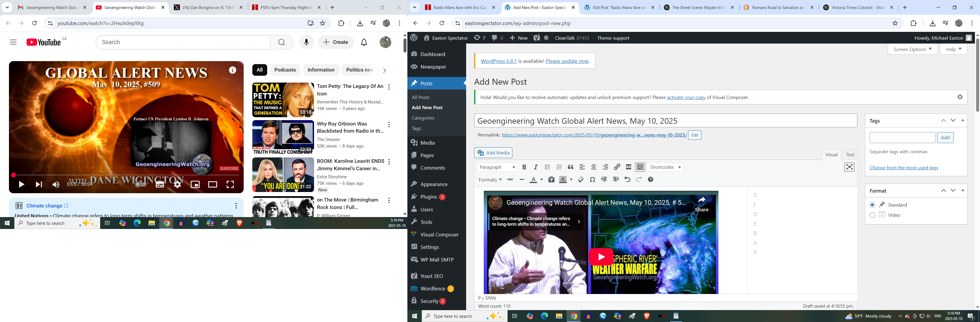Image resolution: width=980 pixels, height=322 pixels.
Task: Toggle the editor toolbar (kitchen sink) button
Action: coord(640,167)
